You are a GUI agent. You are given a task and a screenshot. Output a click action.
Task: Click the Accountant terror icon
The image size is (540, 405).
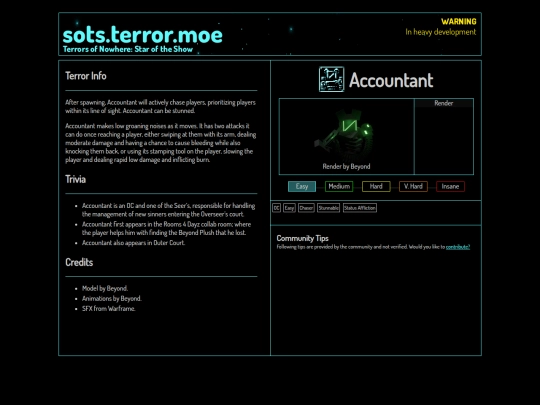[331, 80]
